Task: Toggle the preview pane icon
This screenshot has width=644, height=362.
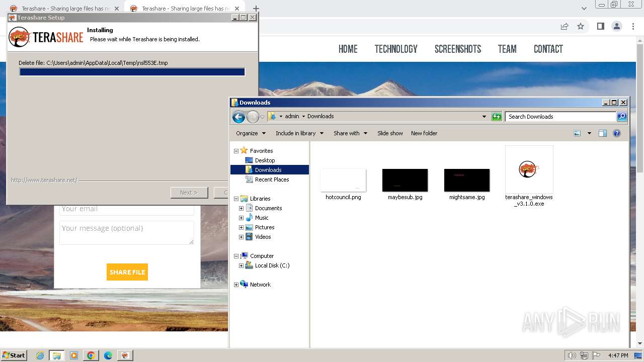Action: (603, 133)
